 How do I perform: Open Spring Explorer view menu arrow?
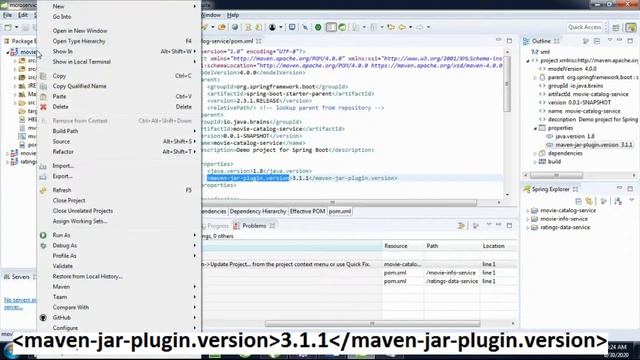[x=631, y=200]
